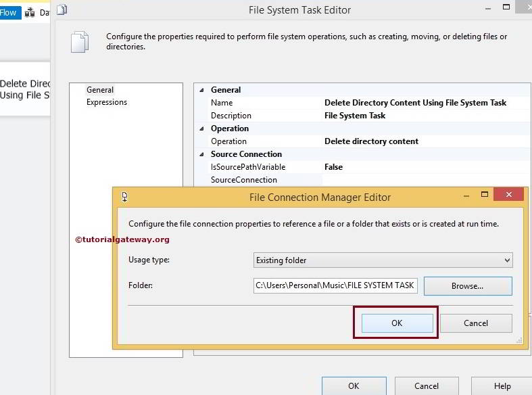
Task: Select the General page in left pane
Action: pyautogui.click(x=100, y=90)
